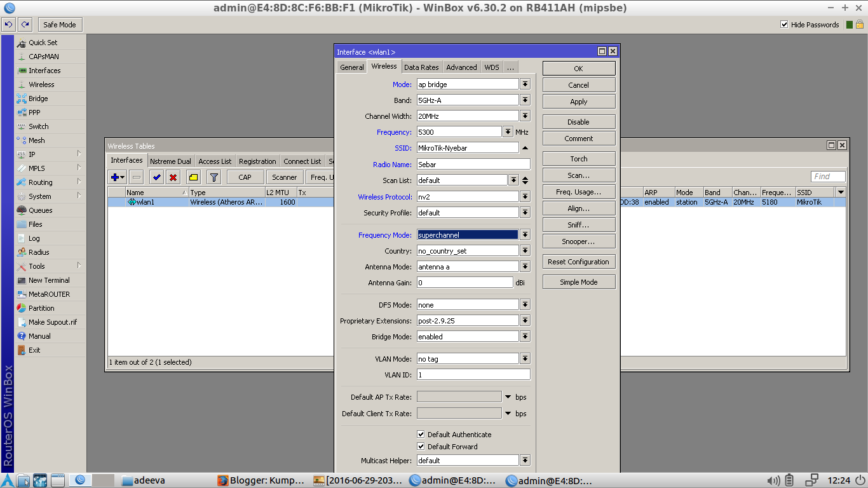Screen dimensions: 868x488
Task: Enable the Hide Passwords checkbox
Action: pos(784,24)
